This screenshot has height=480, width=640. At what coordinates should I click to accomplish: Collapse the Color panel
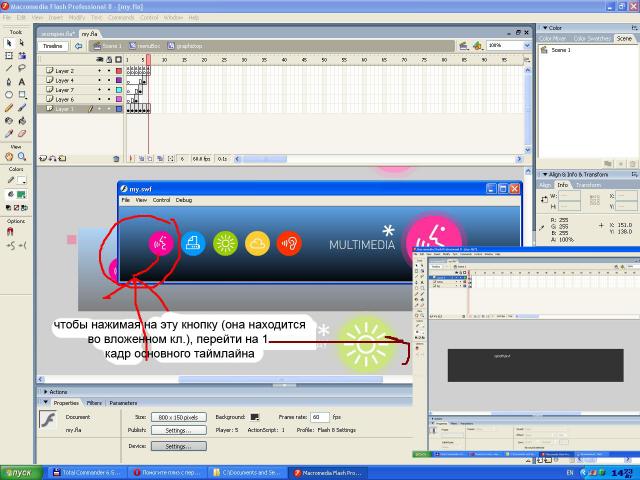545,28
